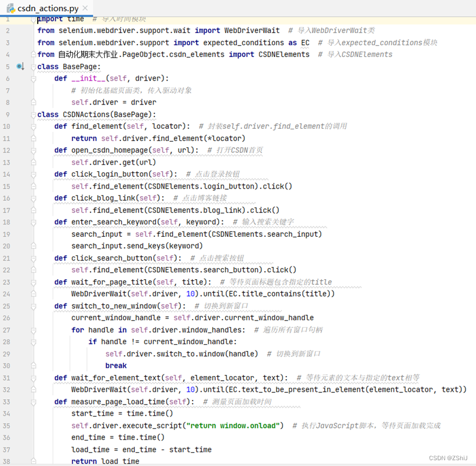Click 'search_input.send_keys(keyword)' line
The height and width of the screenshot is (466, 476).
click(x=137, y=247)
